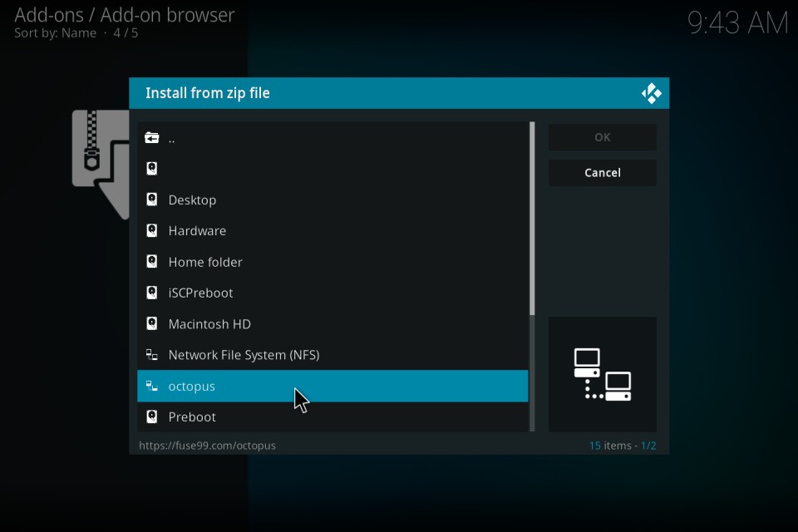Viewport: 798px width, 532px height.
Task: Open Network File System (NFS) entry
Action: point(332,355)
